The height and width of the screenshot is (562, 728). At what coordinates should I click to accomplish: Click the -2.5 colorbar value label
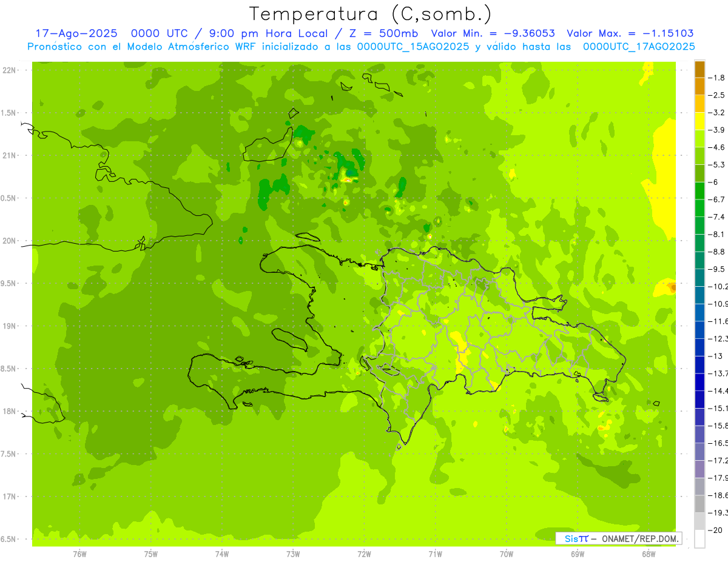point(718,95)
